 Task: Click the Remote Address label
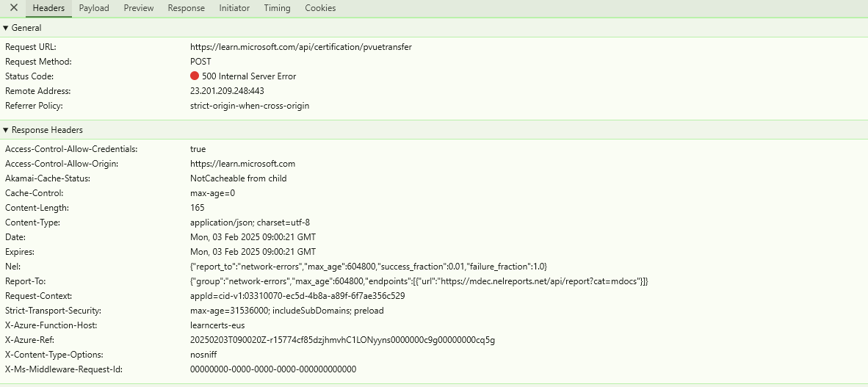coord(37,91)
